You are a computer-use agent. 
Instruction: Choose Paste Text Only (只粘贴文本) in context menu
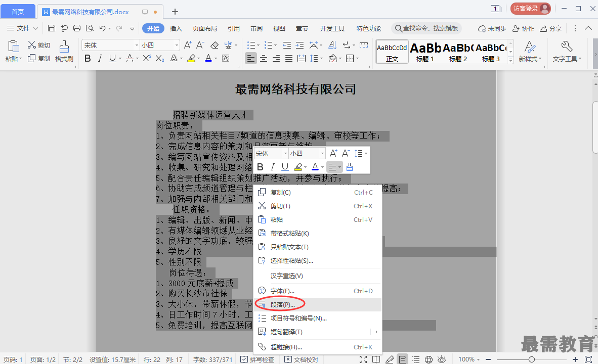point(318,247)
